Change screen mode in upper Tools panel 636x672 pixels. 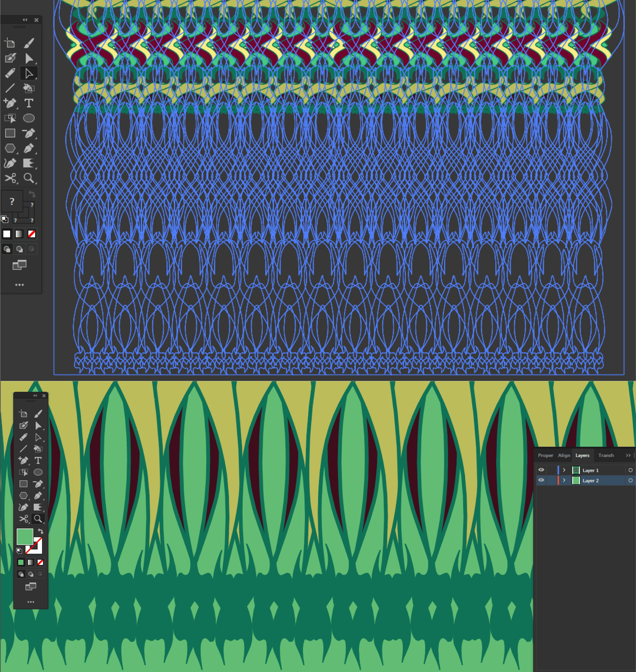(20, 265)
